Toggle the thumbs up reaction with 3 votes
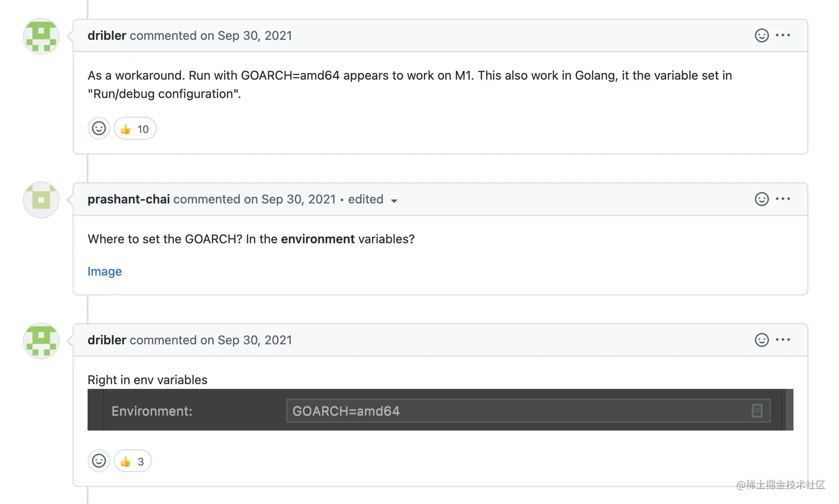Viewport: 839px width, 504px height. click(133, 461)
